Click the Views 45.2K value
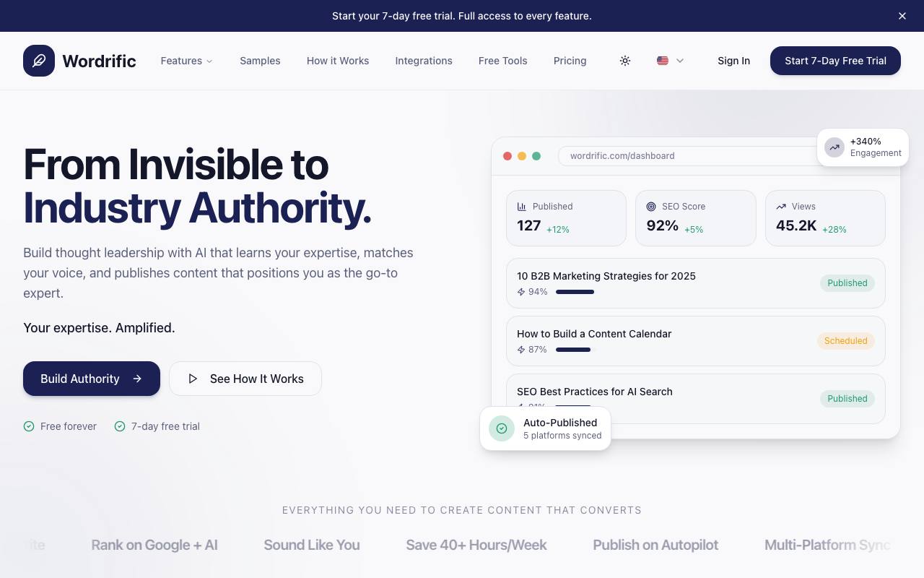Viewport: 924px width, 578px height. [x=796, y=225]
